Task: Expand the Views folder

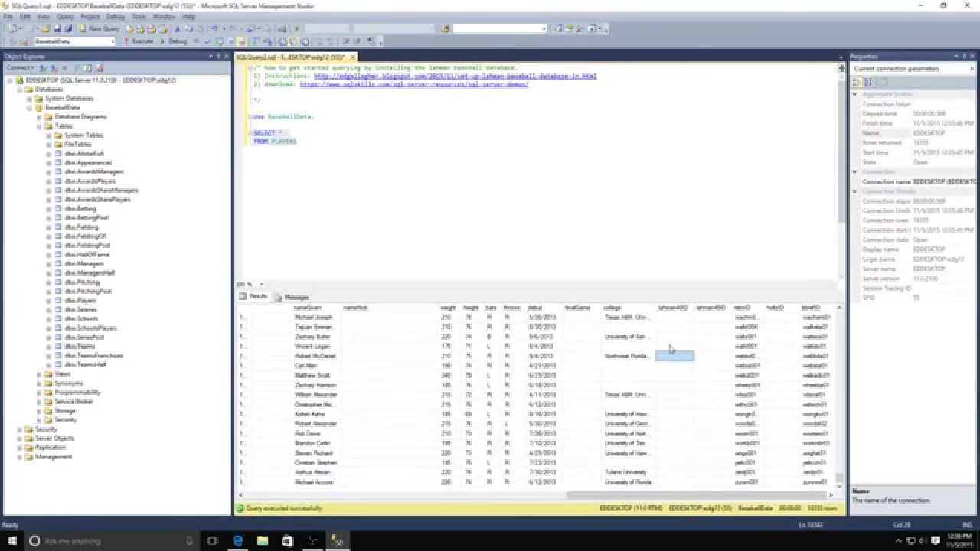Action: pyautogui.click(x=39, y=374)
